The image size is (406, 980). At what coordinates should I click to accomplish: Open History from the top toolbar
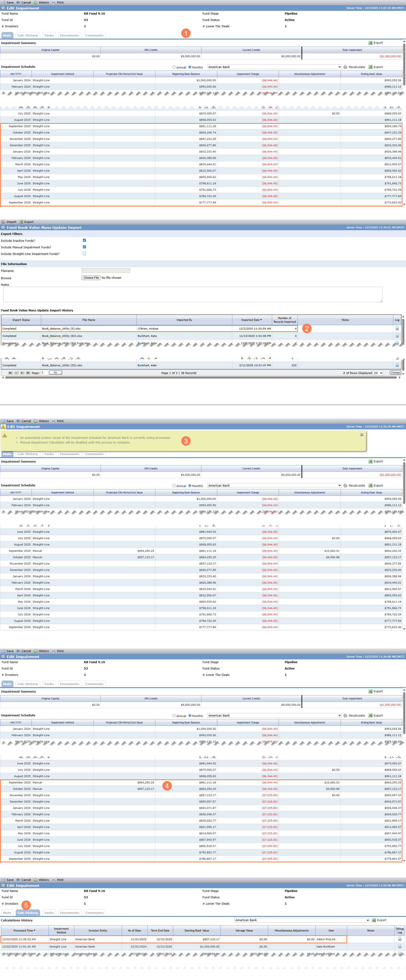41,2
